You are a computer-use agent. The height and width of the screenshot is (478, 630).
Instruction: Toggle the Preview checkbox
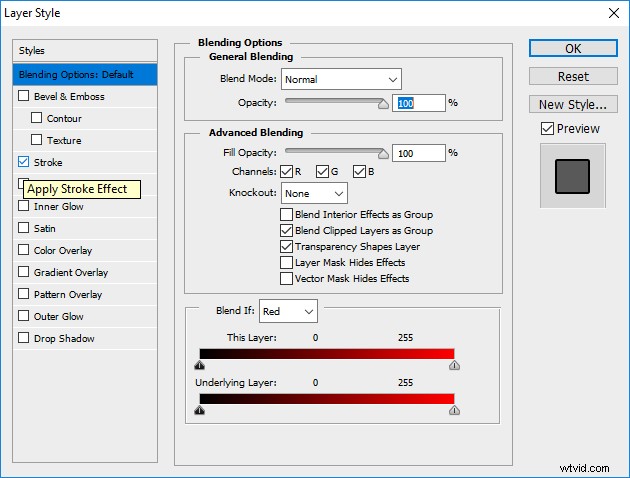coord(547,129)
